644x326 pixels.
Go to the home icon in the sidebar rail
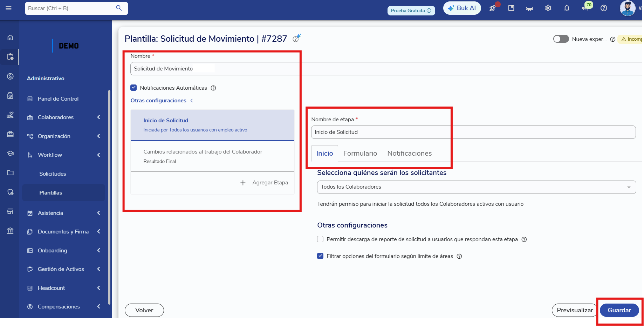point(11,38)
